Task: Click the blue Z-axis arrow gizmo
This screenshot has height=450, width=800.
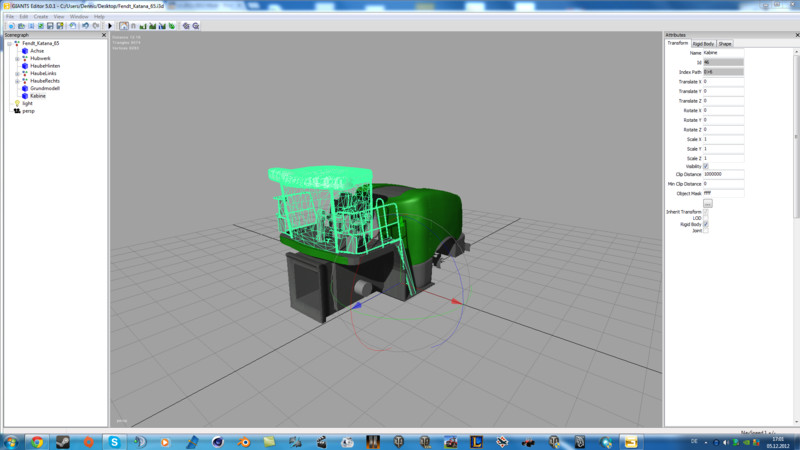Action: (x=357, y=305)
